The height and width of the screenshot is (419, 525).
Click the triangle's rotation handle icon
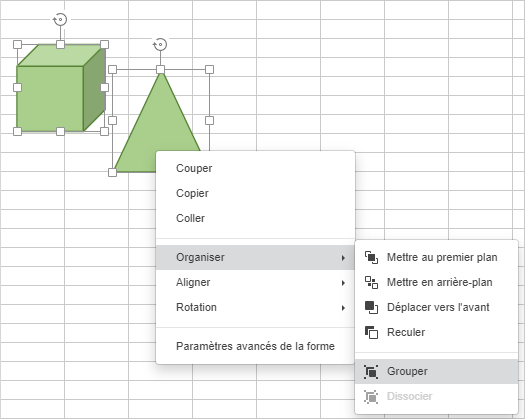click(x=160, y=44)
